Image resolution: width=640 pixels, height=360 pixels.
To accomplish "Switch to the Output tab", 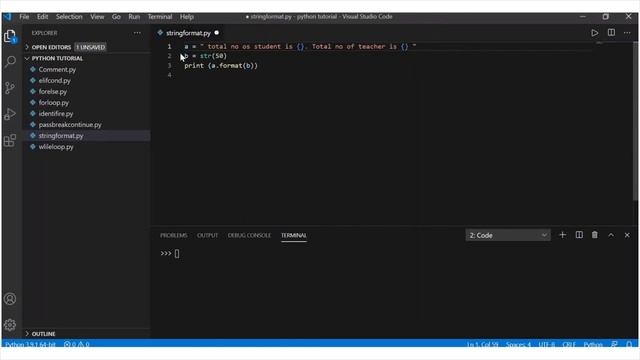I will coord(207,236).
